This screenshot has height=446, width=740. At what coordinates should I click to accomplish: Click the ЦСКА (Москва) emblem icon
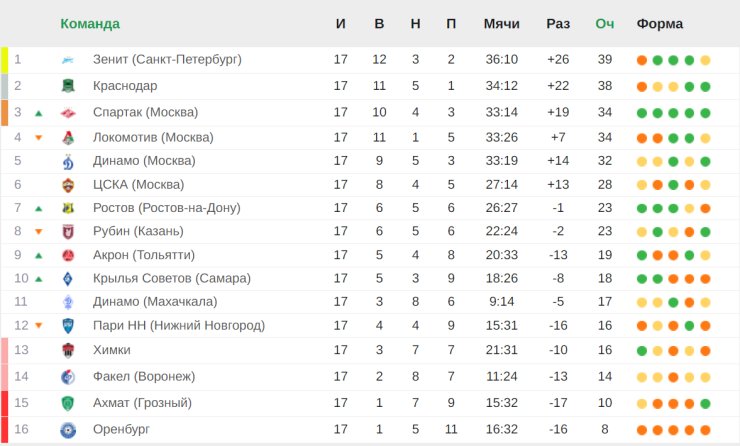click(68, 185)
